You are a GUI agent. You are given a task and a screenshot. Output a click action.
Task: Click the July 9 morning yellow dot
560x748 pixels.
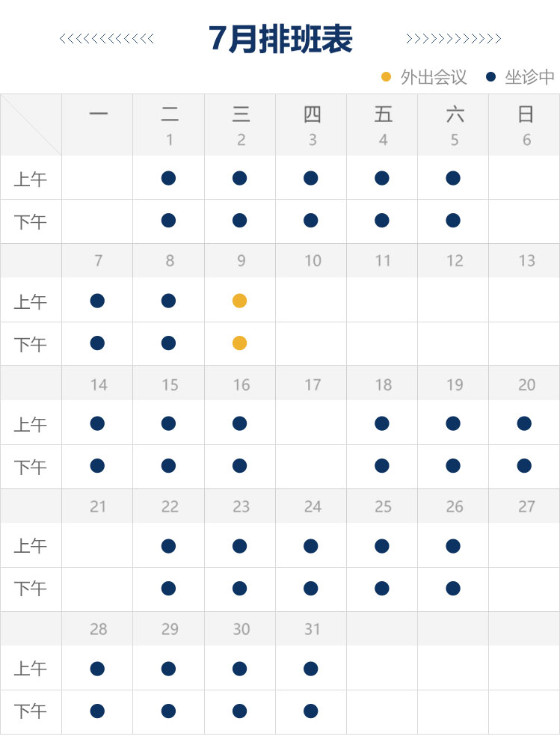tap(239, 301)
